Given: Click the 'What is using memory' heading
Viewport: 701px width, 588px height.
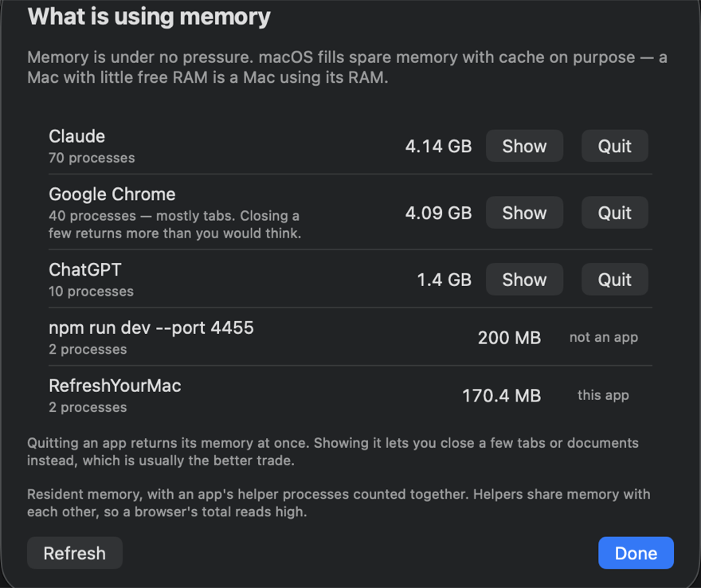Looking at the screenshot, I should click(x=149, y=17).
